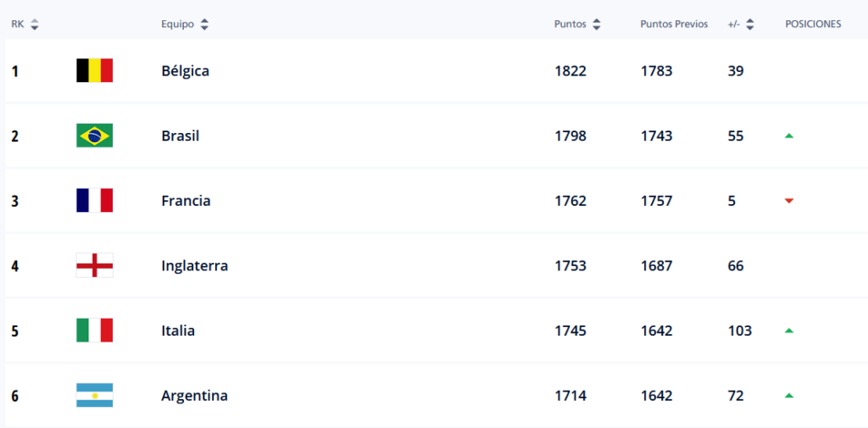This screenshot has height=428, width=868.
Task: Open the Inglaterra team link
Action: (x=194, y=265)
